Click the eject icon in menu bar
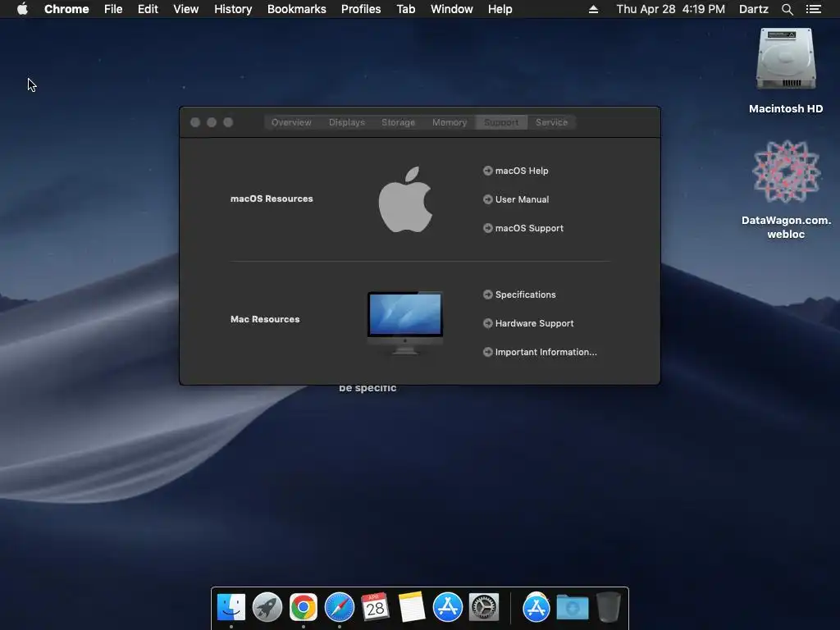The image size is (840, 630). point(593,9)
